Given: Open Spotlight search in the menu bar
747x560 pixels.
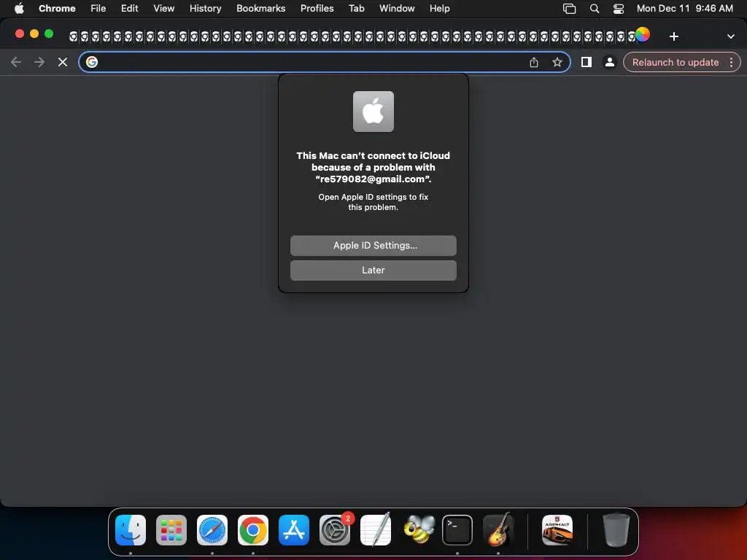Looking at the screenshot, I should 594,9.
